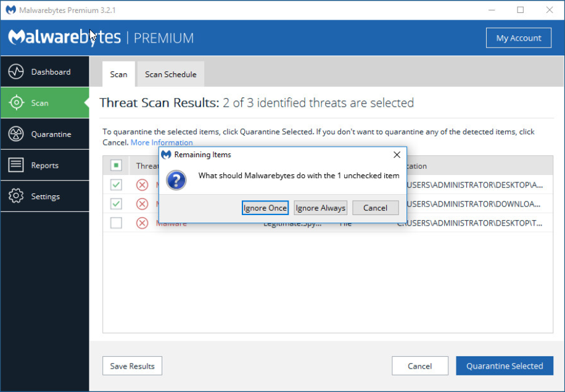
Task: Select Scan in the sidebar
Action: pyautogui.click(x=44, y=102)
